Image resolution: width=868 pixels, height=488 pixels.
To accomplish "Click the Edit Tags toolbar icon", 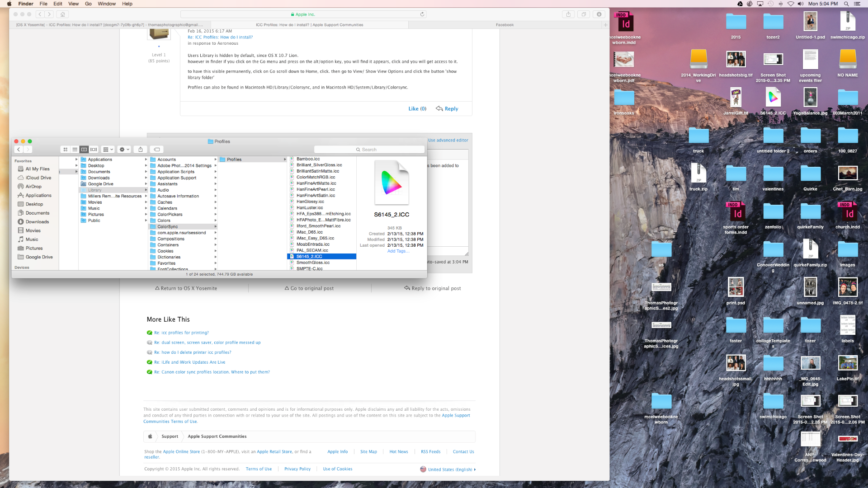I will pos(157,150).
